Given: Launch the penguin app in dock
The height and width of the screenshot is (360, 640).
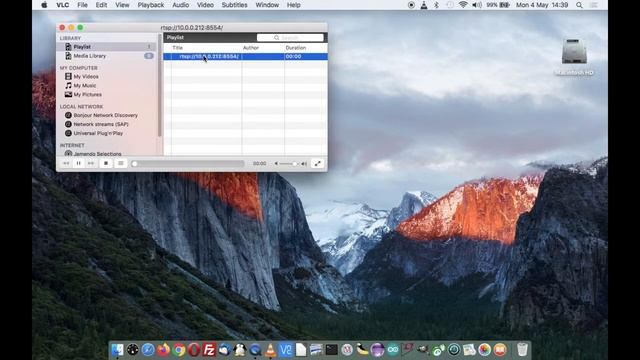Looking at the screenshot, I should tap(240, 350).
